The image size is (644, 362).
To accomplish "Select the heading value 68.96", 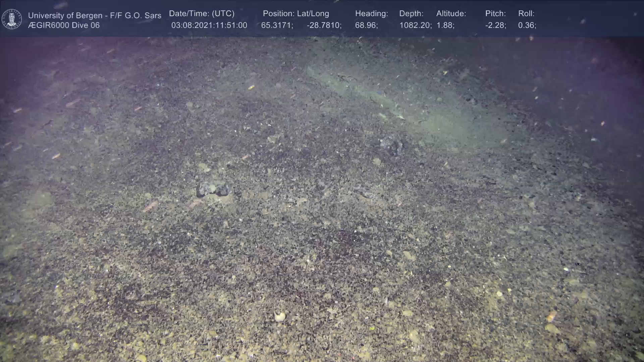I will pos(366,25).
